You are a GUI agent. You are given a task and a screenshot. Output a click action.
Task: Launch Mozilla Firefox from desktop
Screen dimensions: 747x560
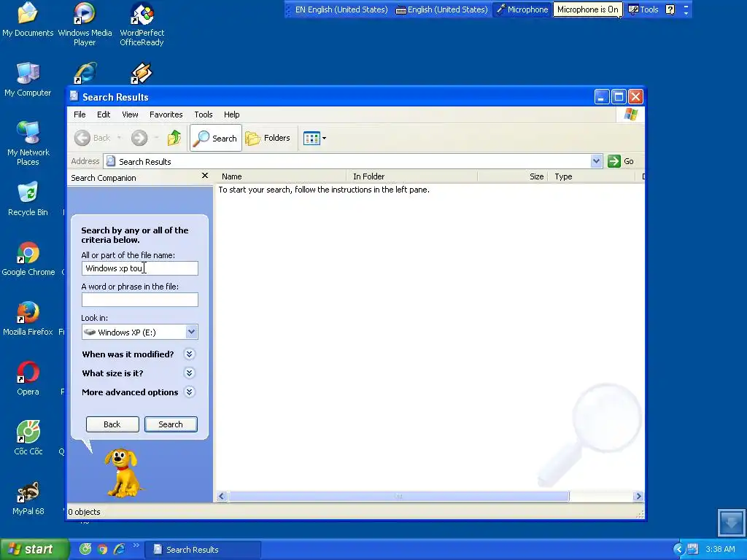click(x=28, y=318)
